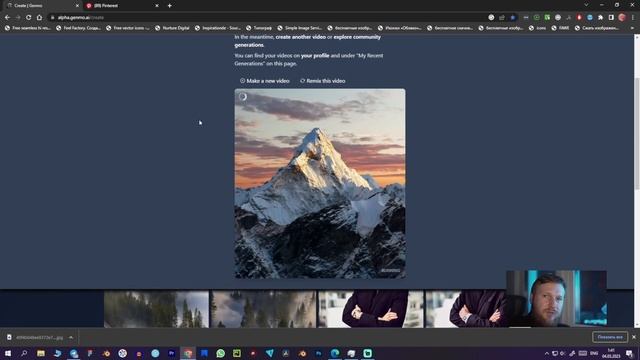The height and width of the screenshot is (360, 640).
Task: Open Photoshop from the taskbar
Action: (318, 353)
